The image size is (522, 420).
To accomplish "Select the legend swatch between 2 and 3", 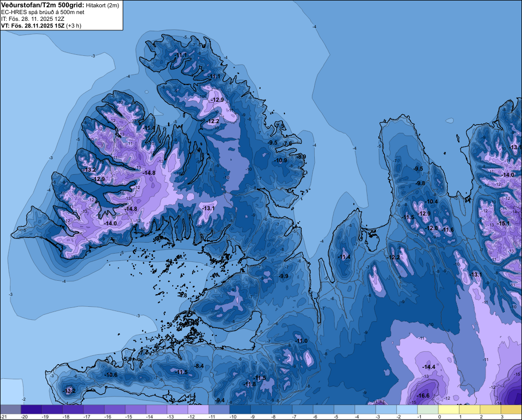I will (490, 409).
